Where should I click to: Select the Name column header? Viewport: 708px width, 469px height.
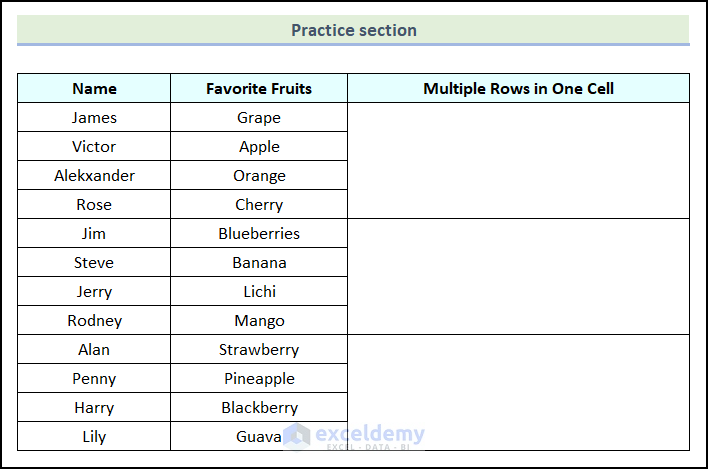pos(94,88)
